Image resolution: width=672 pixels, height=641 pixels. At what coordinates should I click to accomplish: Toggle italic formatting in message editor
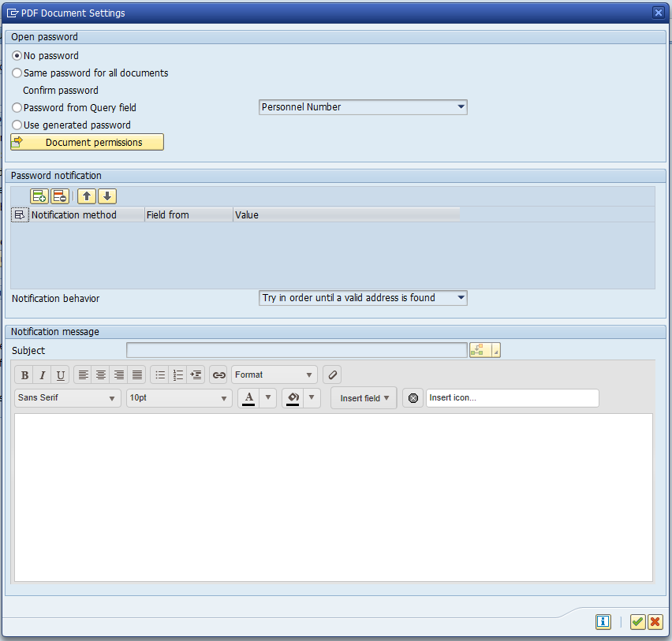point(42,375)
